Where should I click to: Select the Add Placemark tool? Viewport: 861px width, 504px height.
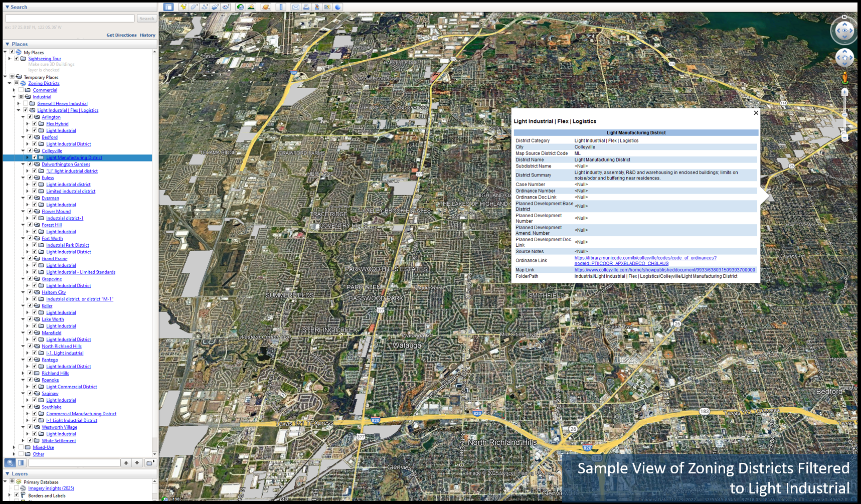tap(184, 7)
